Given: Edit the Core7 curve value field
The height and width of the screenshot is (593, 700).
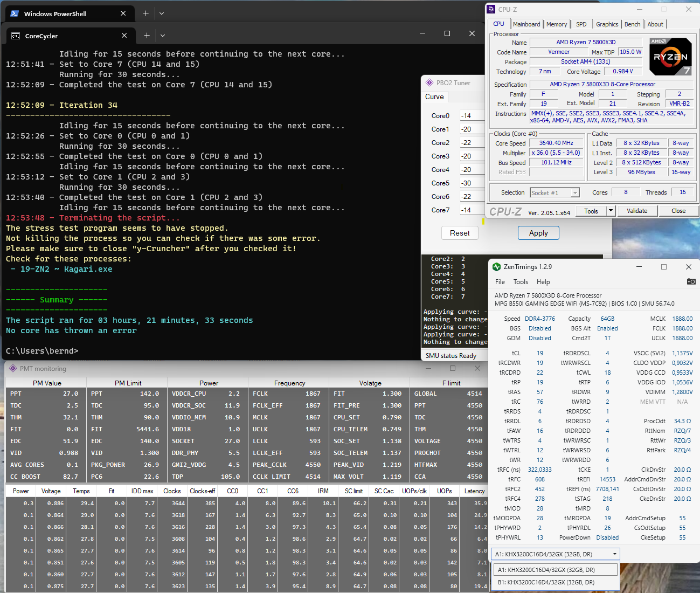Looking at the screenshot, I should [473, 210].
